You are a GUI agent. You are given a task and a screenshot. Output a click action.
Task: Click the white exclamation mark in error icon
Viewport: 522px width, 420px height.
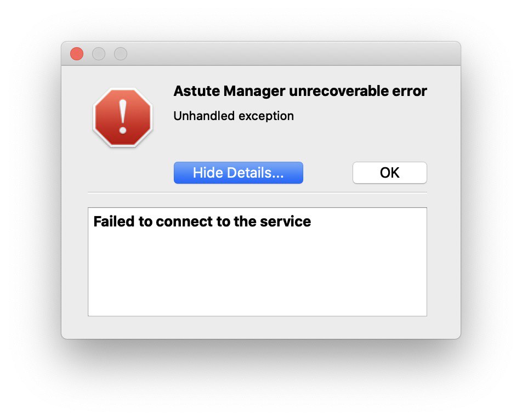click(123, 116)
